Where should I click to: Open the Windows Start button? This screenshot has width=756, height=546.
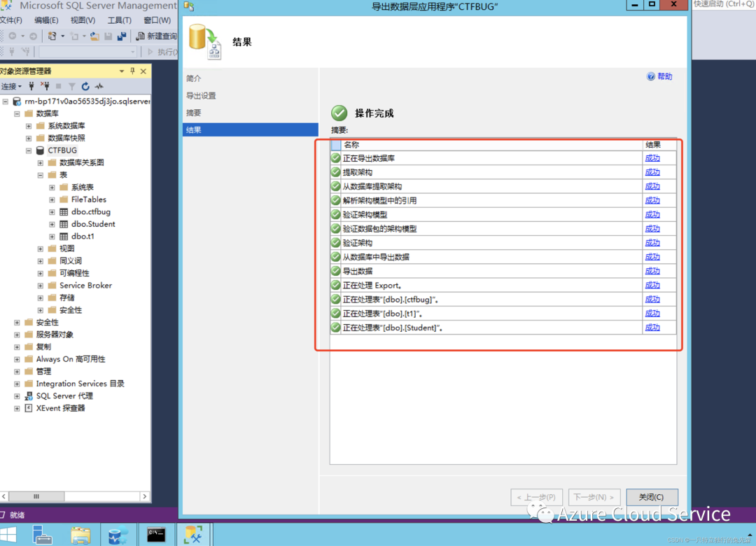tap(8, 535)
